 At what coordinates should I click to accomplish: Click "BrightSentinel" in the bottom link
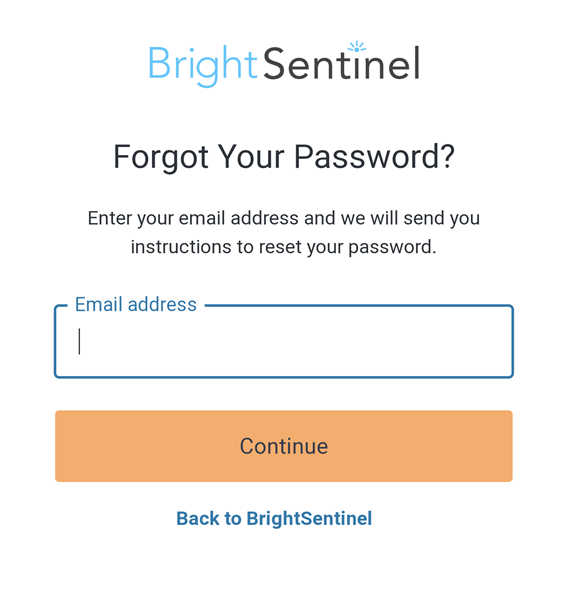click(309, 518)
